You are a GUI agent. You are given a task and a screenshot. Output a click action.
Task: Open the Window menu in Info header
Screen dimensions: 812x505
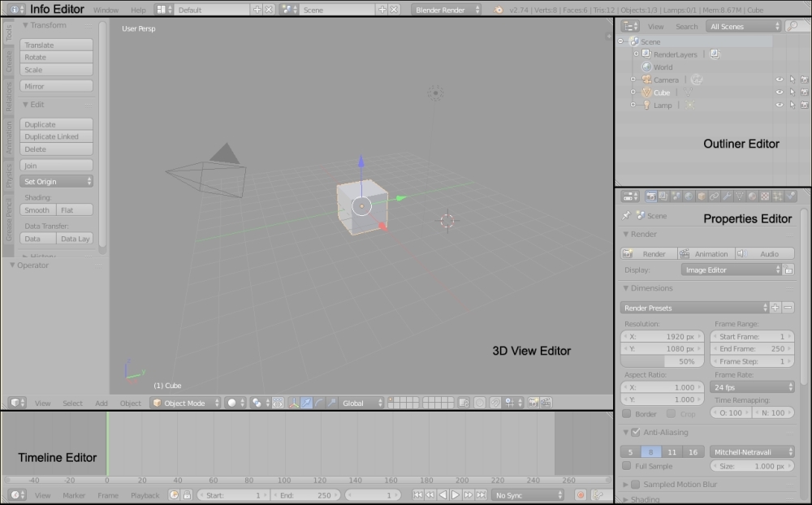106,10
